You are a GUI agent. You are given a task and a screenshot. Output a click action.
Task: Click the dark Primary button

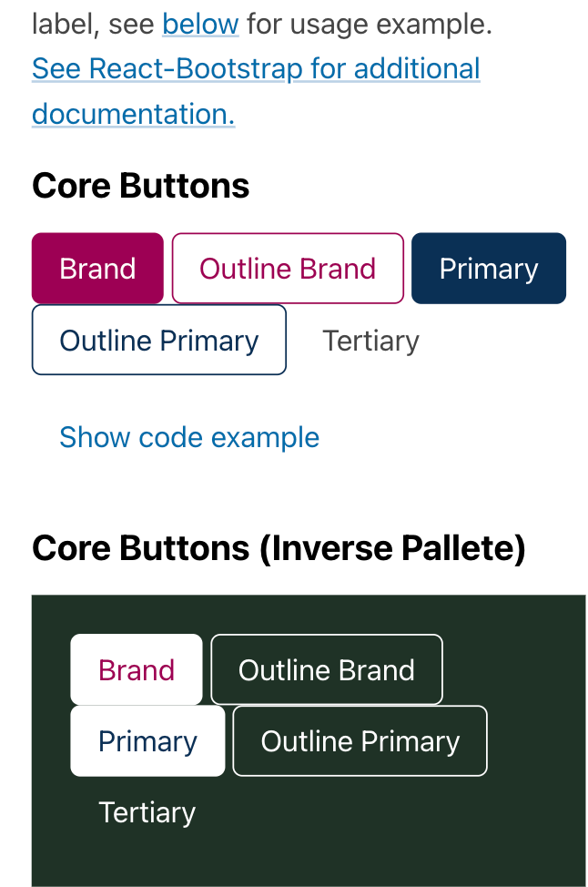[x=488, y=268]
